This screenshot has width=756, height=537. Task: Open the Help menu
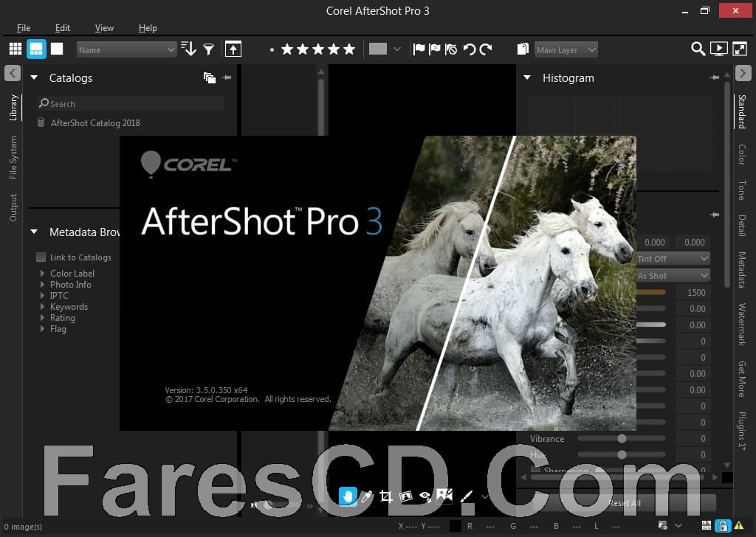(x=148, y=28)
